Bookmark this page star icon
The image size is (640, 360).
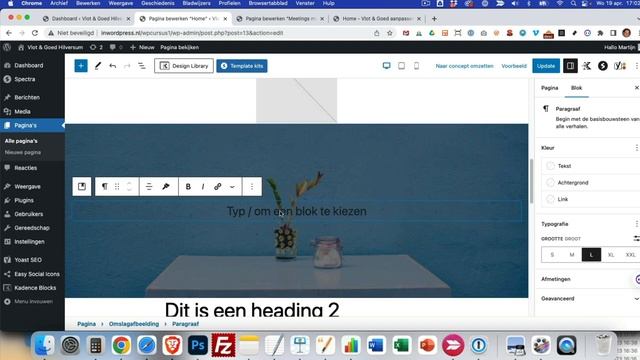[390, 33]
